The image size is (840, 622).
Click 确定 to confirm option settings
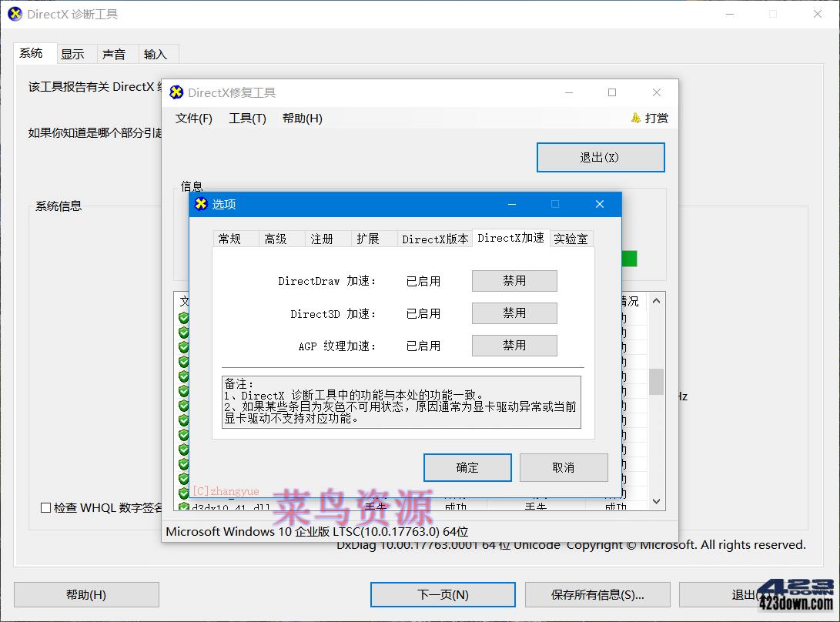tap(467, 467)
